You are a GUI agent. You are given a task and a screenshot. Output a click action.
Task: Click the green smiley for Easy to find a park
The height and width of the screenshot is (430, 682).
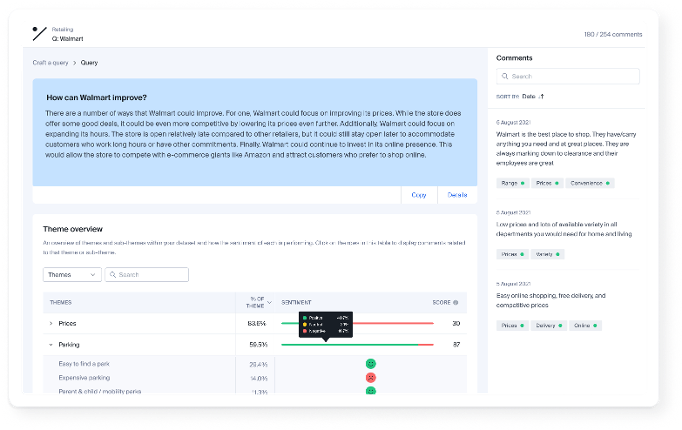pos(371,363)
